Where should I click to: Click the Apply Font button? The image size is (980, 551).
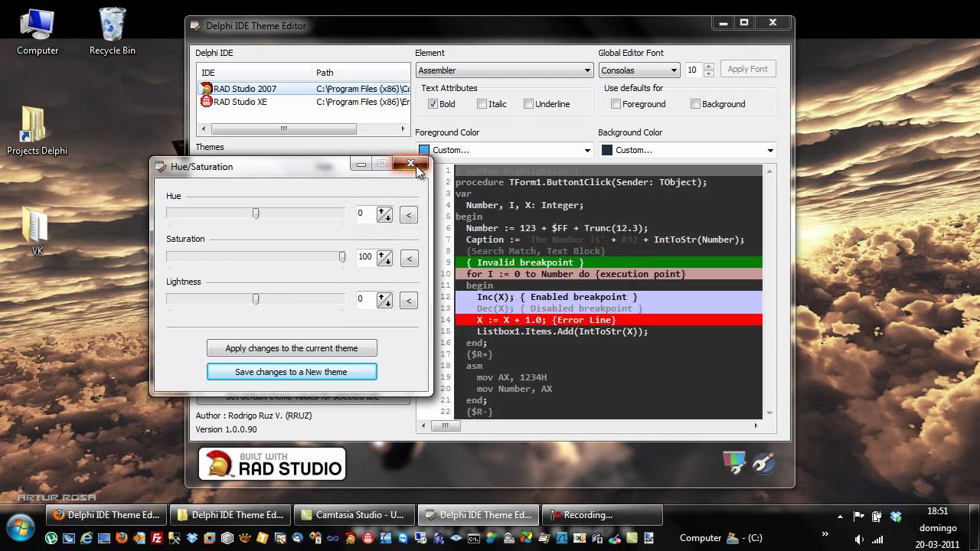747,69
